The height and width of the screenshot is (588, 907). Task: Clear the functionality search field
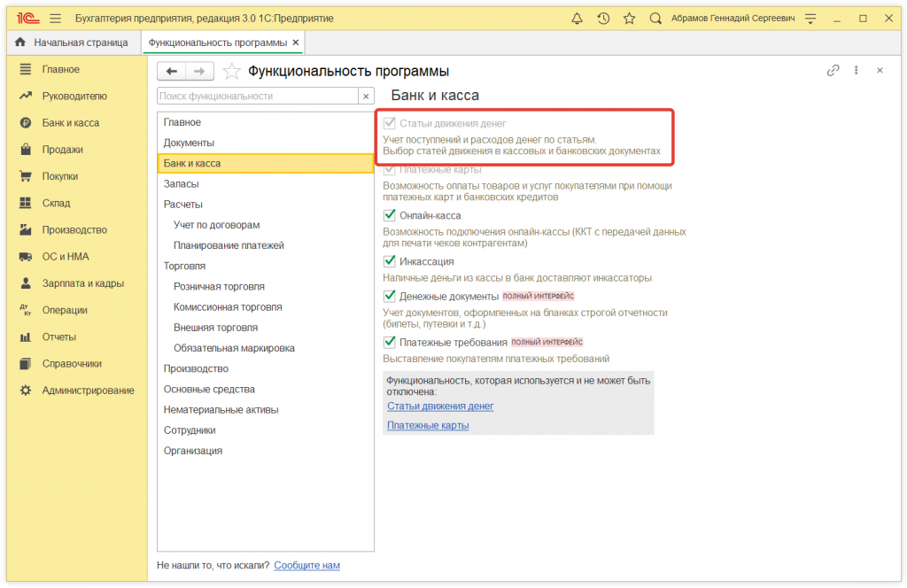(x=366, y=96)
